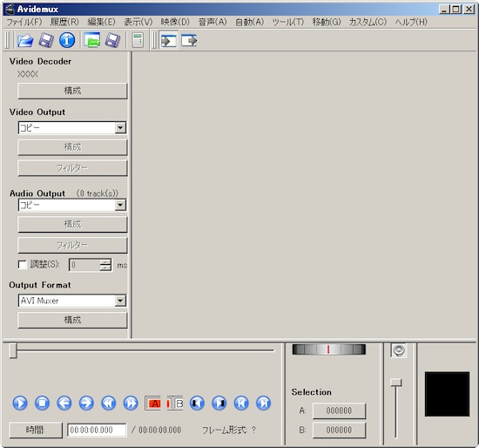
Task: Click the stop playback button
Action: pyautogui.click(x=42, y=403)
